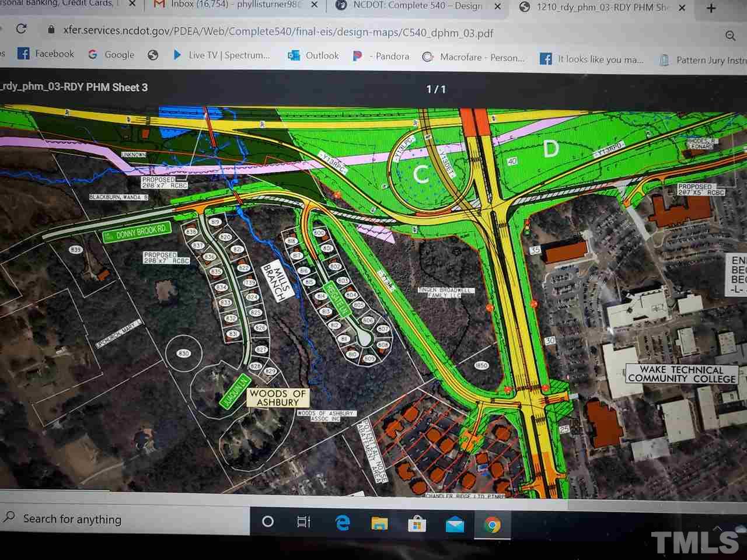Open the Macrofare bookmark
The height and width of the screenshot is (560, 747).
[x=473, y=57]
